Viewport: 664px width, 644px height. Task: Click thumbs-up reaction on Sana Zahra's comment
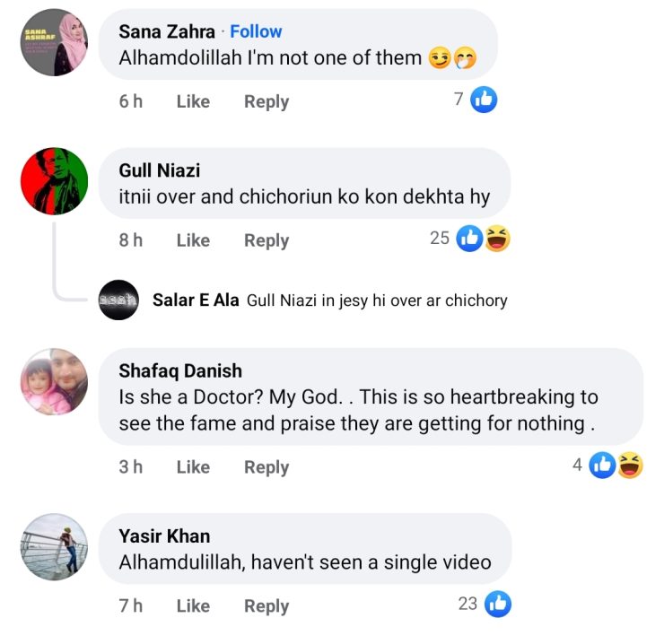click(484, 100)
